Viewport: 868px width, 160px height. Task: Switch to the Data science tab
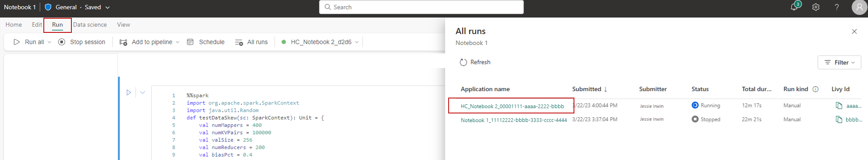[x=90, y=25]
